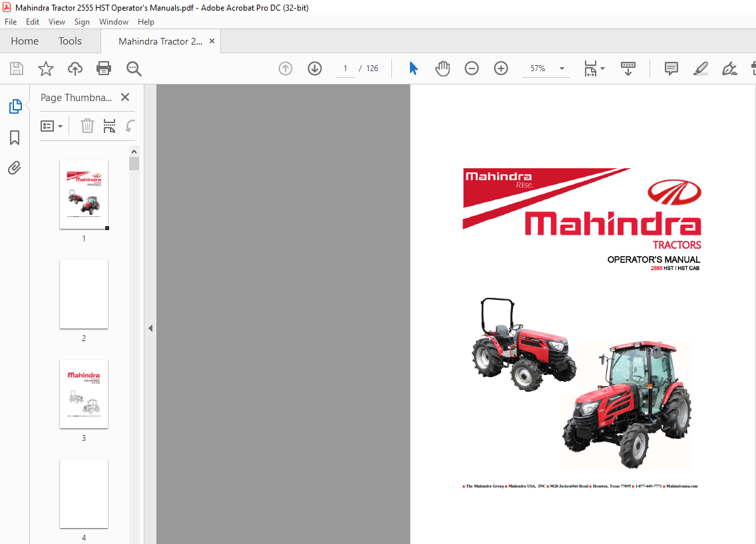756x544 pixels.
Task: Click the OPERATOR'S MANUAL text on page
Action: pos(654,260)
